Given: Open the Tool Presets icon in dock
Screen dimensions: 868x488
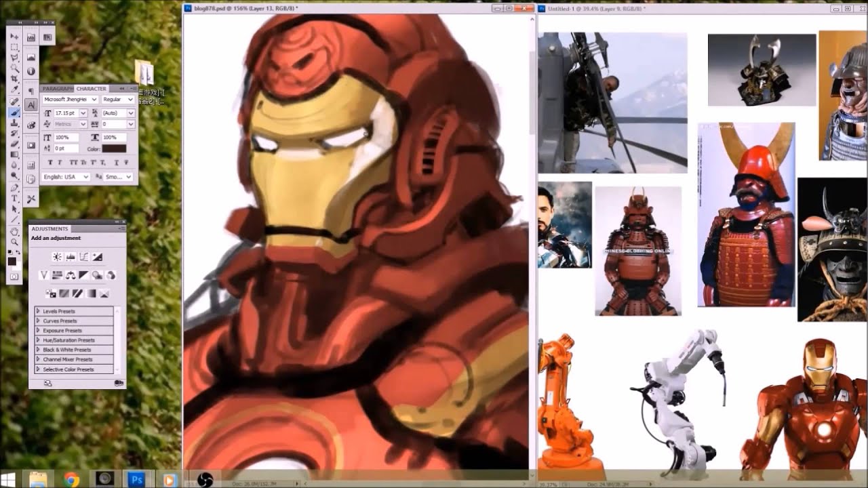Looking at the screenshot, I should tap(31, 199).
